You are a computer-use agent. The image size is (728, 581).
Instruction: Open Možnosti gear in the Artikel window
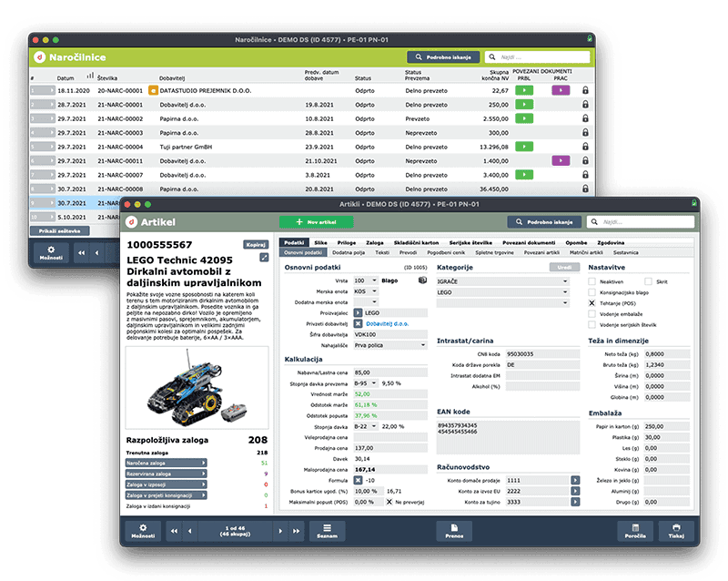coord(141,530)
